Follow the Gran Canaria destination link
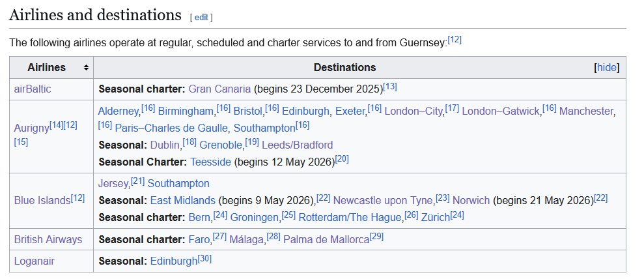 click(219, 89)
